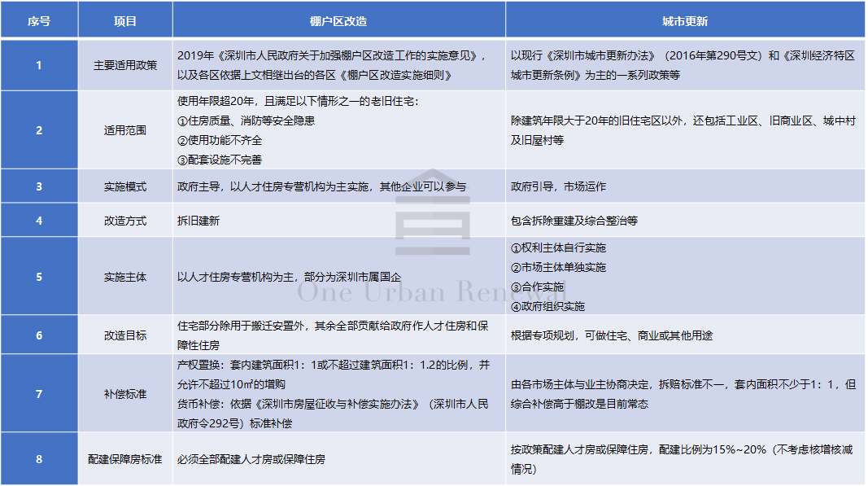Click the header cell '项目'
This screenshot has height=486, width=868.
125,20
